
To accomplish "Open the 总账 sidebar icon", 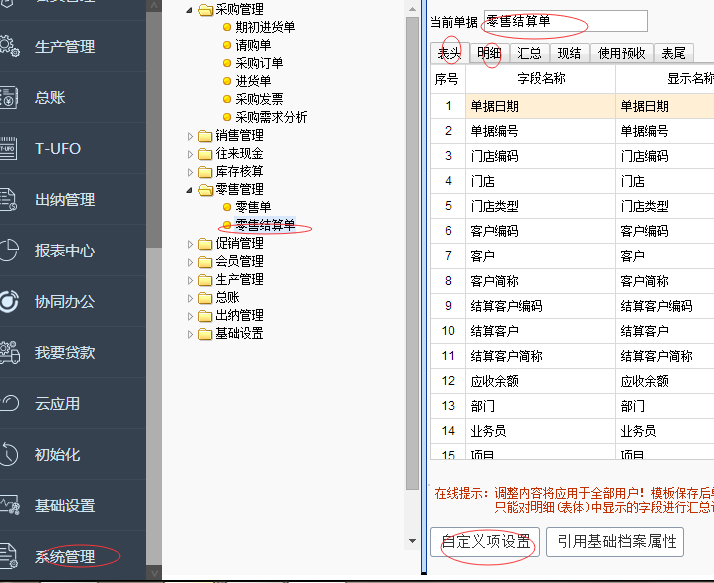I will point(9,97).
